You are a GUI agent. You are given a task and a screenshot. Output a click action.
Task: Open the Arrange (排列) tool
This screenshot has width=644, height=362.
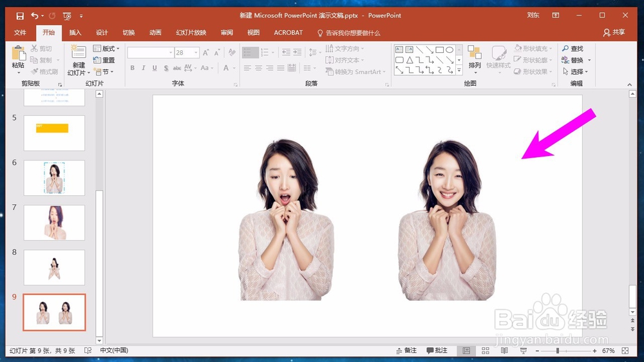click(475, 59)
